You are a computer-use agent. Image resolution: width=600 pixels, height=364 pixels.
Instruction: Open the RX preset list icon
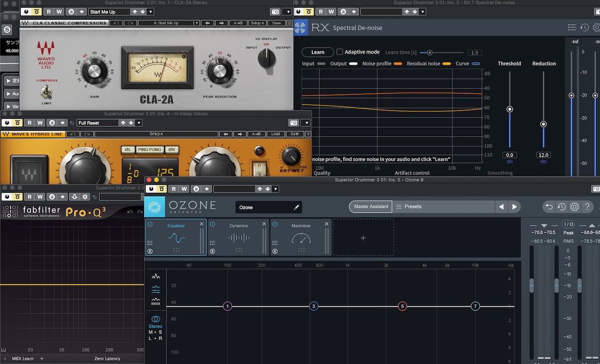click(x=571, y=28)
